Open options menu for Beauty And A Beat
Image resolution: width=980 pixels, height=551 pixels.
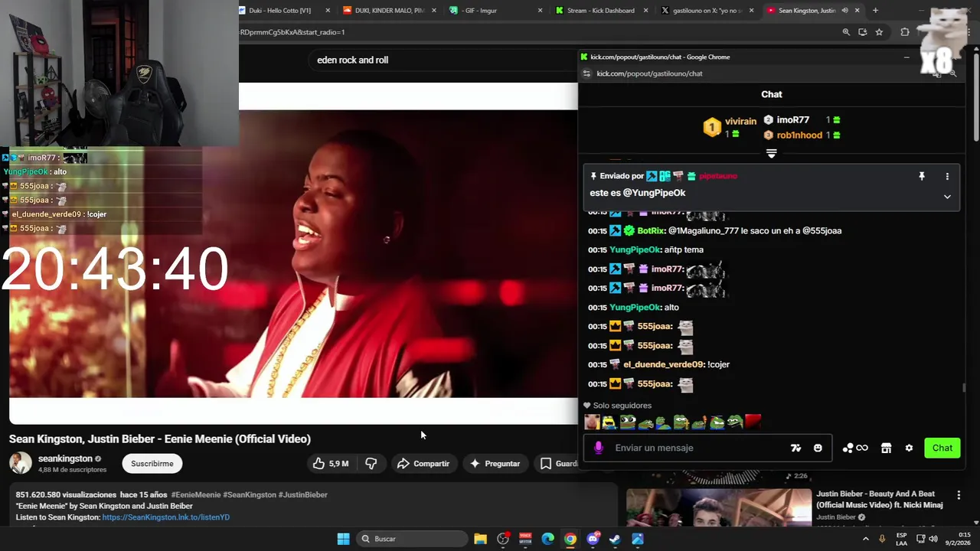tap(959, 496)
